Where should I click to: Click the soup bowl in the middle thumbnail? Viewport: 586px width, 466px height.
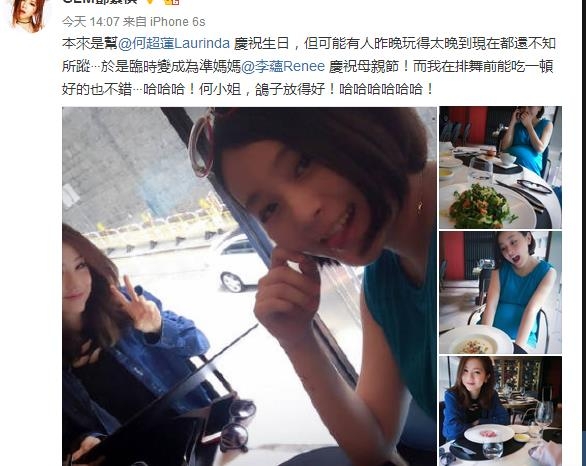(x=475, y=341)
